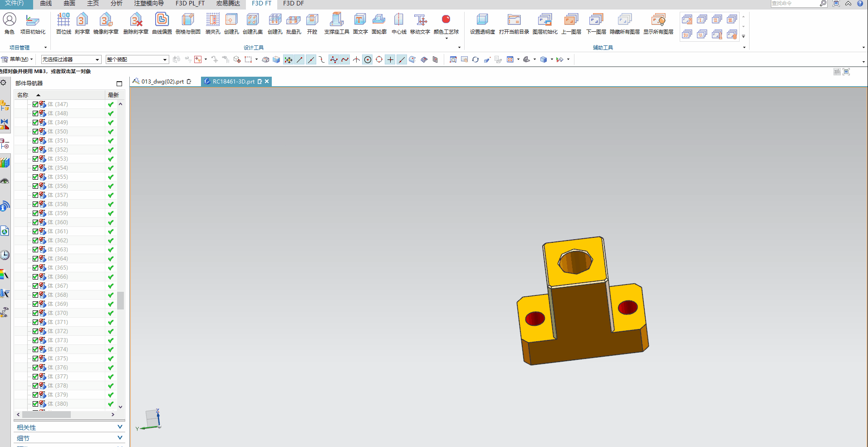Click 显示所有图层 show all layers

point(658,23)
